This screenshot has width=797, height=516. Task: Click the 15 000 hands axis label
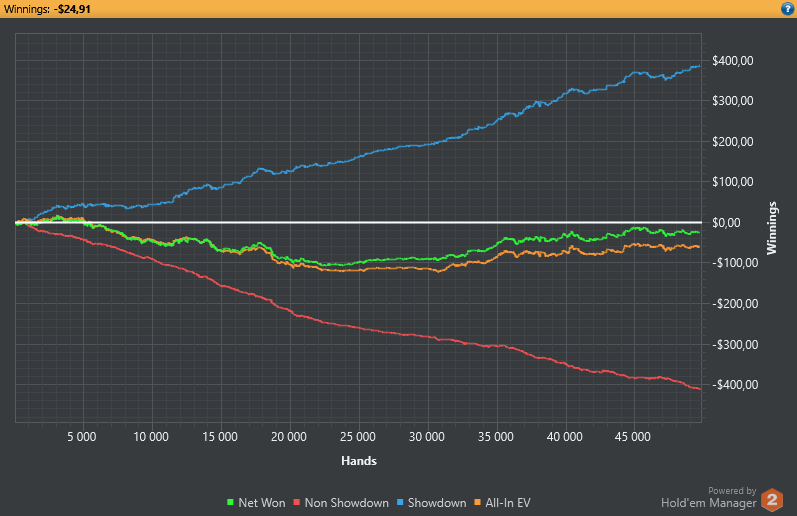pyautogui.click(x=220, y=437)
